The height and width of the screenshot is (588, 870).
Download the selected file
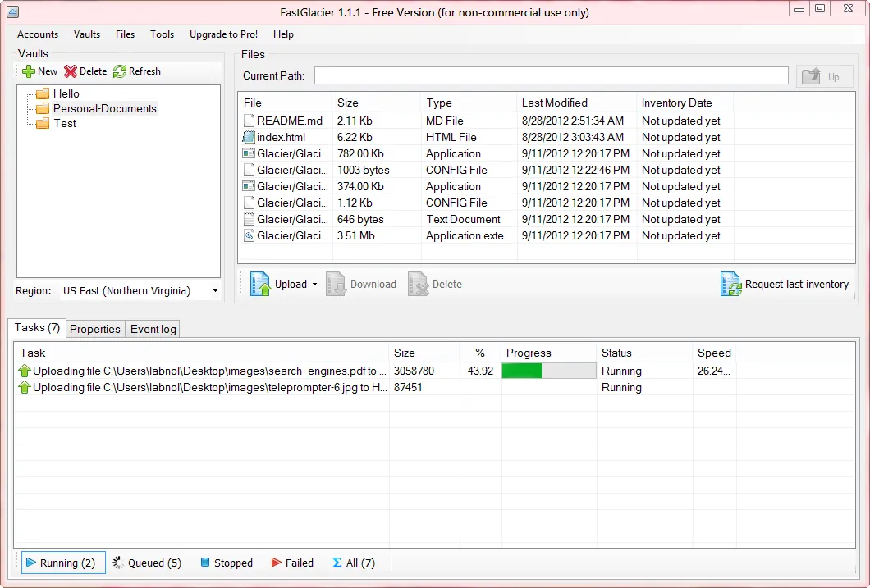pos(364,284)
